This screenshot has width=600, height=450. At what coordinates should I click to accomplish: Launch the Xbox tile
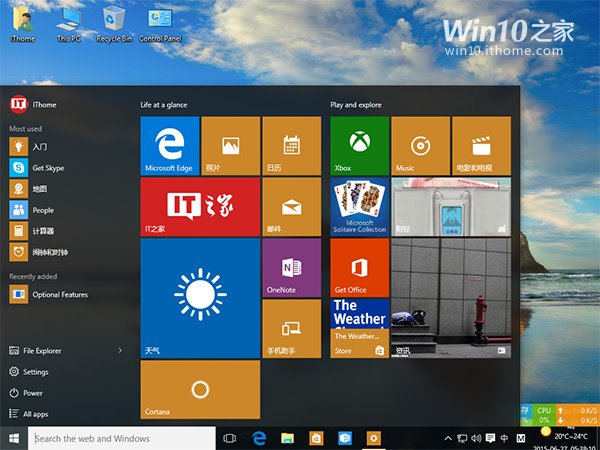coord(359,146)
